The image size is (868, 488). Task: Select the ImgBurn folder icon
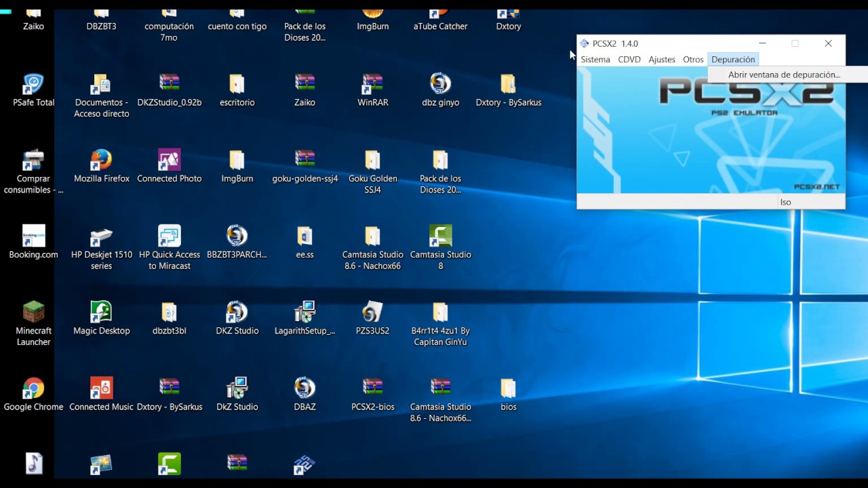(237, 167)
